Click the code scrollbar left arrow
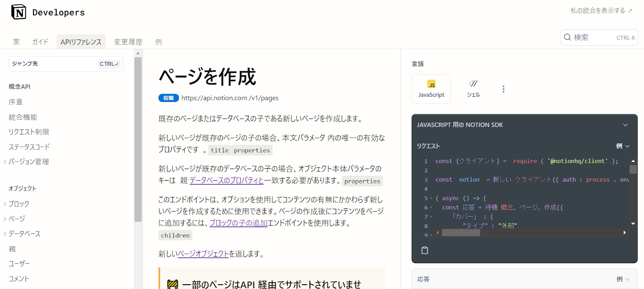This screenshot has width=644, height=289. (x=438, y=233)
